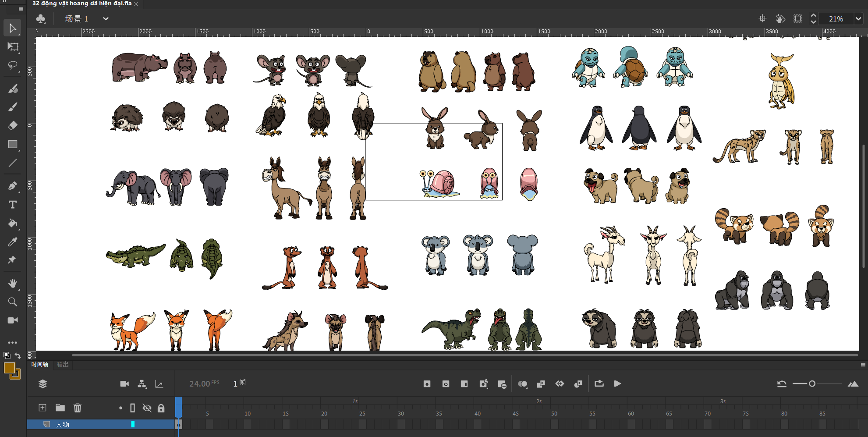Select the Rectangle tool
The height and width of the screenshot is (437, 868).
click(x=13, y=144)
